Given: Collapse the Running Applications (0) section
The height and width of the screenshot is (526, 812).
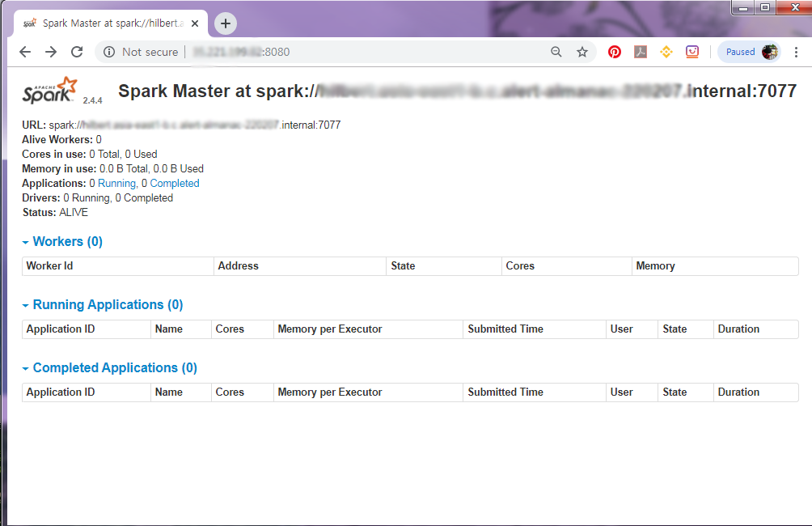Looking at the screenshot, I should pos(103,305).
